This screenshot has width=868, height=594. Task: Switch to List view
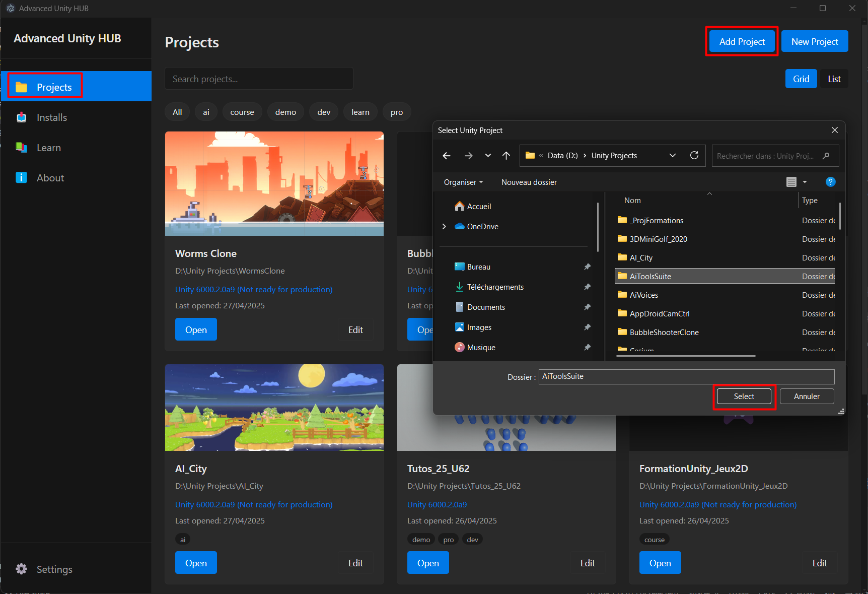click(x=834, y=79)
